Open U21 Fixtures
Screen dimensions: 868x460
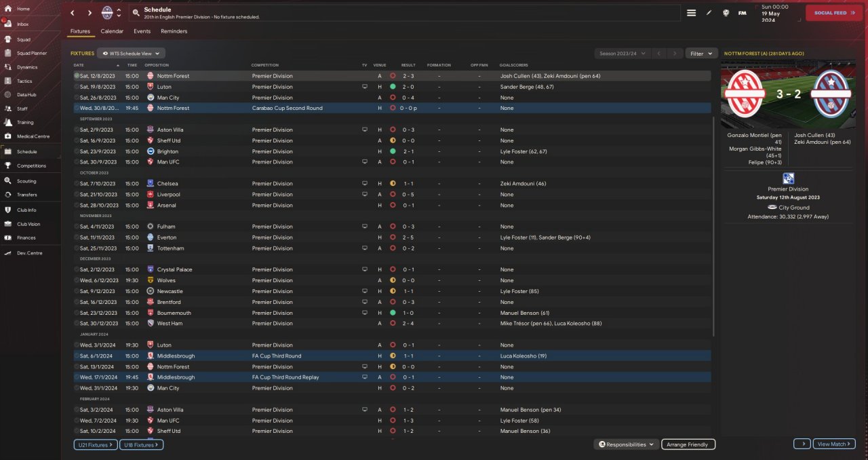(95, 444)
